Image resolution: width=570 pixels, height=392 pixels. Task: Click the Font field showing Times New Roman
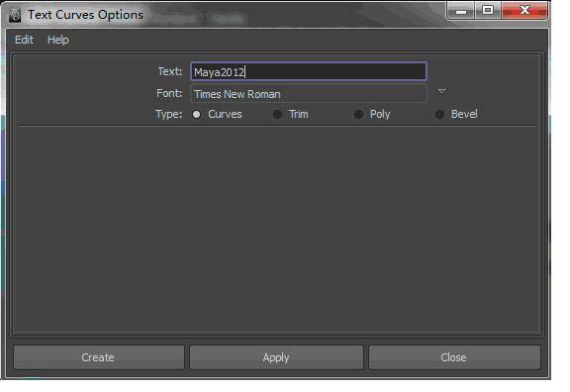(x=309, y=94)
